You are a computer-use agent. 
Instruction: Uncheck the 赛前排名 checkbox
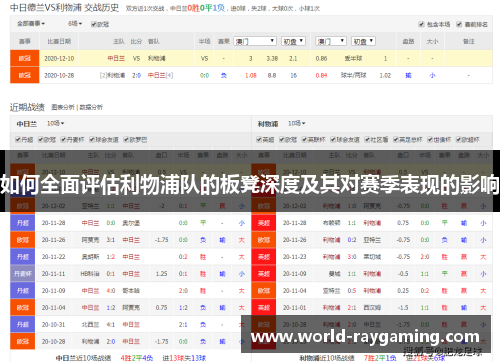pyautogui.click(x=459, y=24)
